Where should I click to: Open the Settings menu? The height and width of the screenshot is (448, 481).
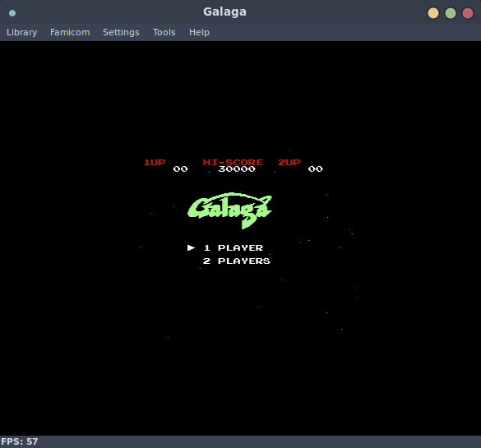point(121,32)
